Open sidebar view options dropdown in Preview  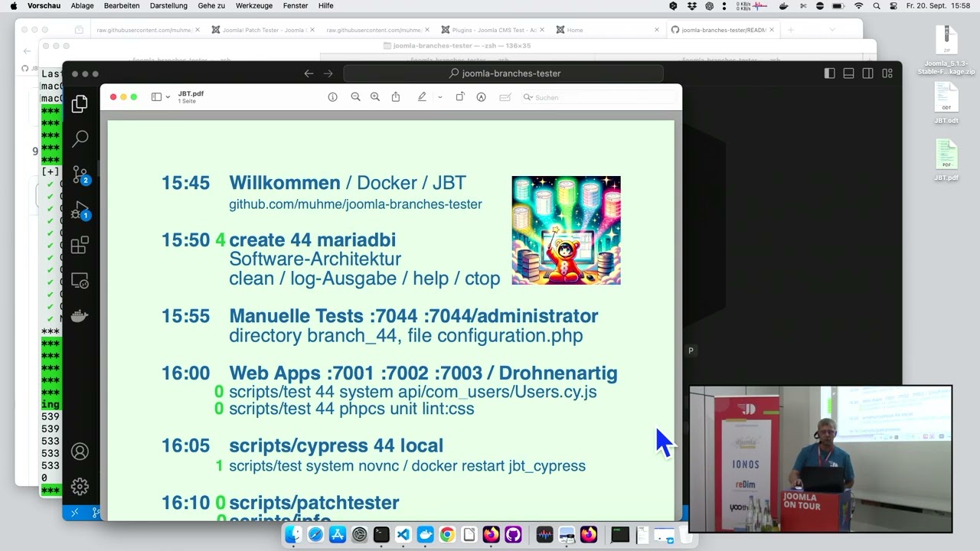(168, 97)
